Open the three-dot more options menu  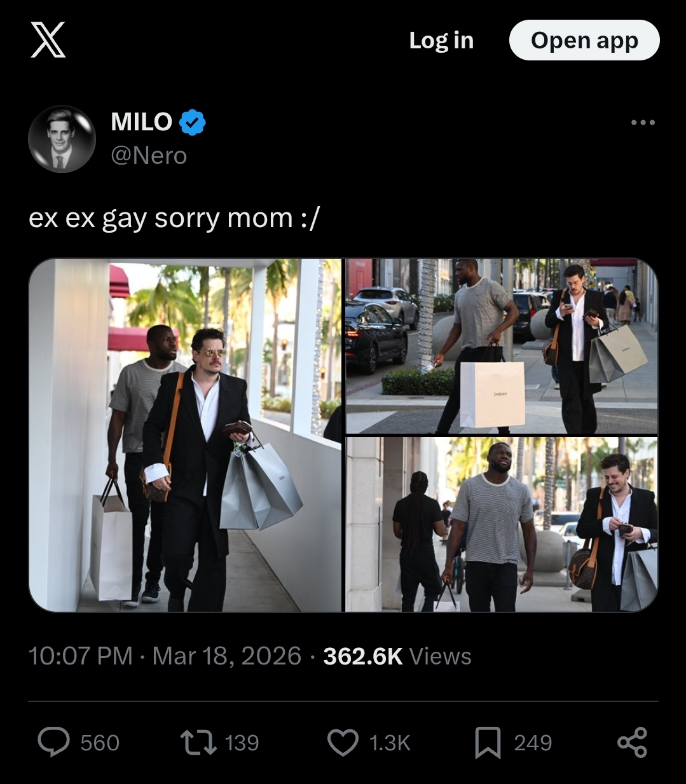pos(643,122)
